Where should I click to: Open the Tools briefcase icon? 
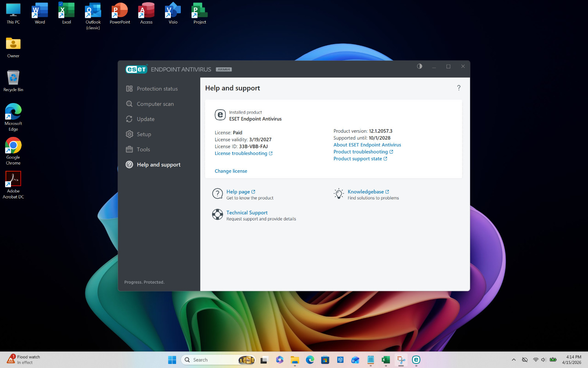click(x=129, y=149)
